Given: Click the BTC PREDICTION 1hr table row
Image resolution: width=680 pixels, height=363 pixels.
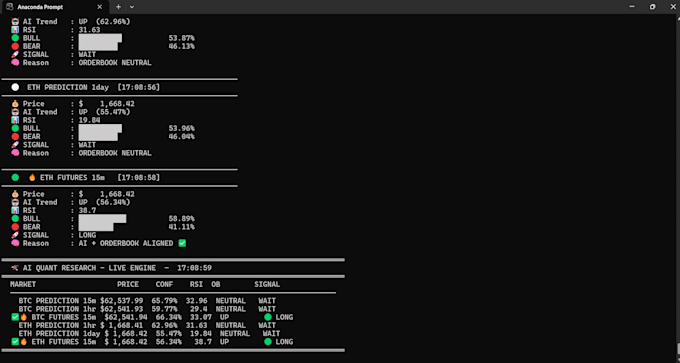Looking at the screenshot, I should pyautogui.click(x=147, y=309).
